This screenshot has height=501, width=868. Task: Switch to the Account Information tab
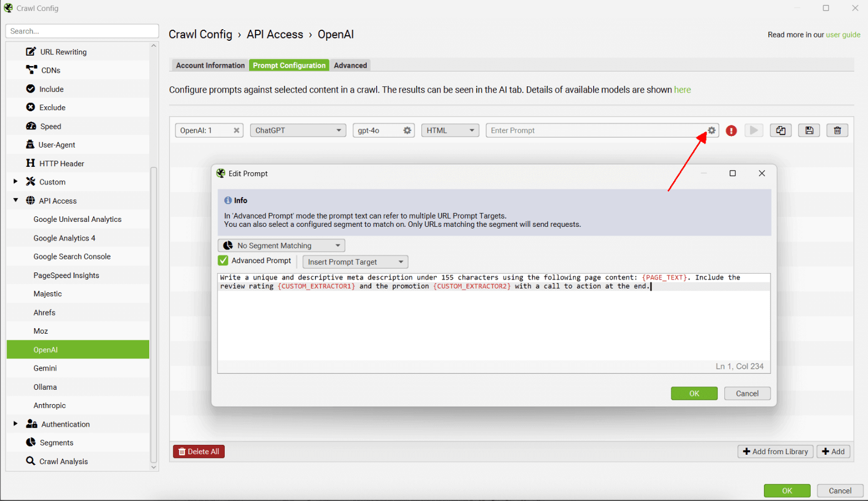point(210,66)
